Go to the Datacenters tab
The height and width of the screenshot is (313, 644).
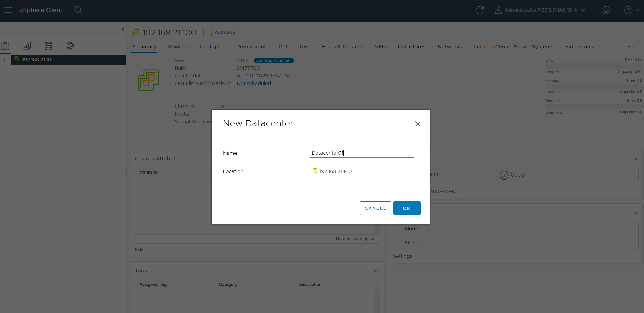[x=294, y=47]
